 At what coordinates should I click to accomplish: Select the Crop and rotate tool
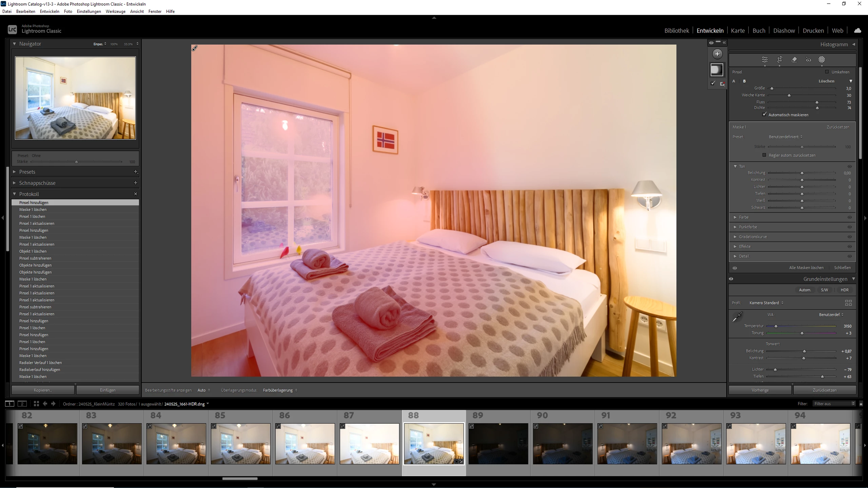click(780, 60)
